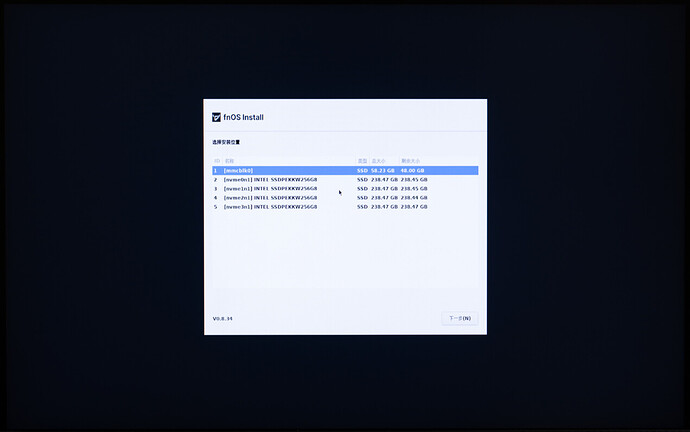Click the 选择安装位置 heading

point(226,142)
